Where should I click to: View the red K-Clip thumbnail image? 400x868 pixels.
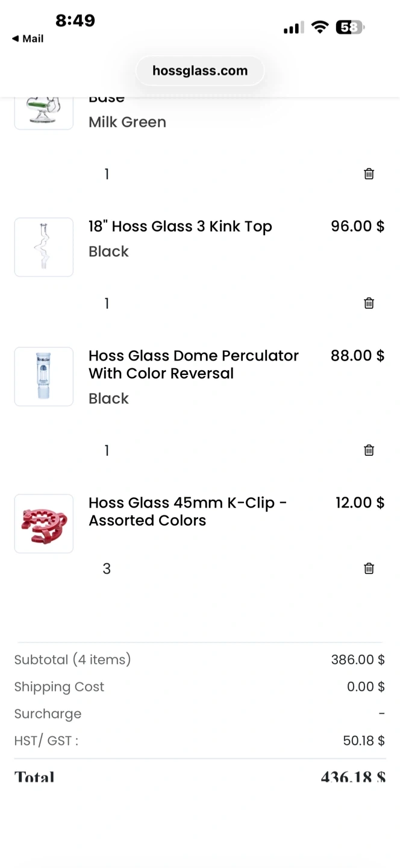pyautogui.click(x=44, y=524)
